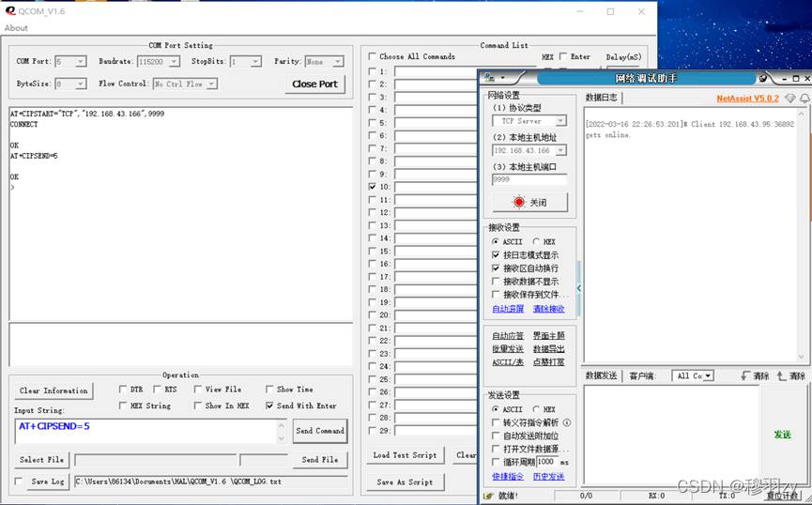Click the bell notification icon in NetAssist
812x505 pixels.
804,98
